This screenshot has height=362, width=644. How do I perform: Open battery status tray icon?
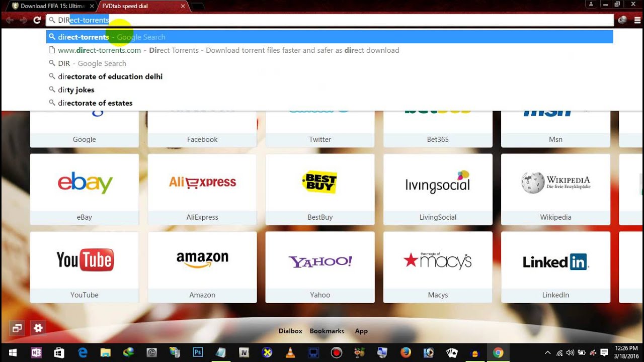click(582, 352)
